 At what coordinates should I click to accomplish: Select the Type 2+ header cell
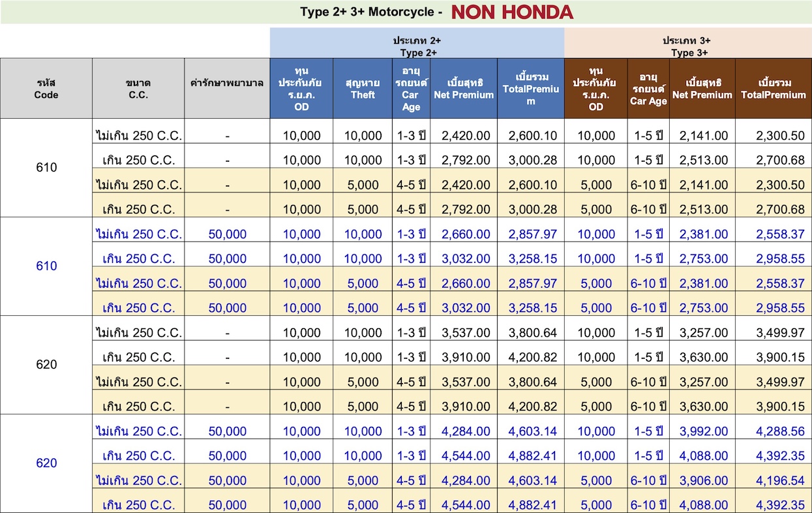[x=417, y=46]
